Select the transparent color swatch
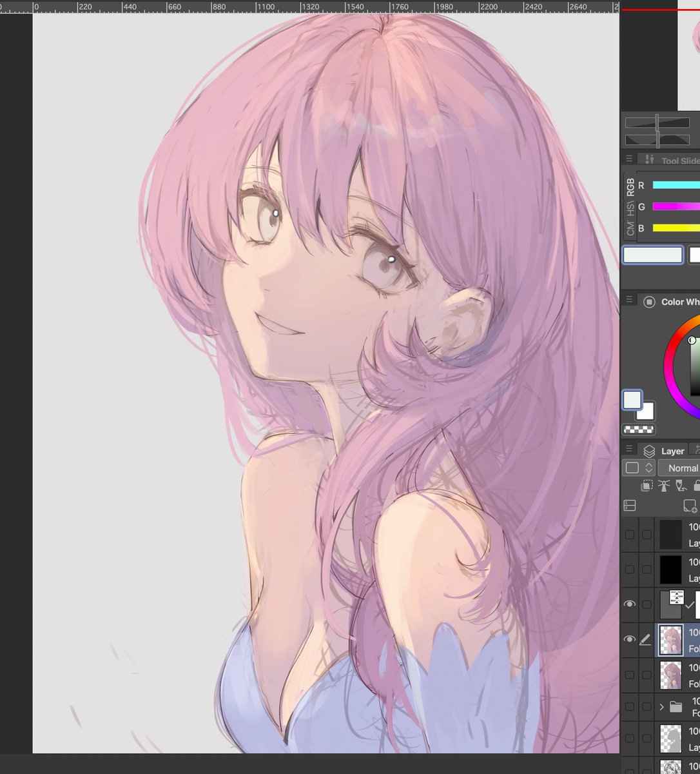 [638, 430]
